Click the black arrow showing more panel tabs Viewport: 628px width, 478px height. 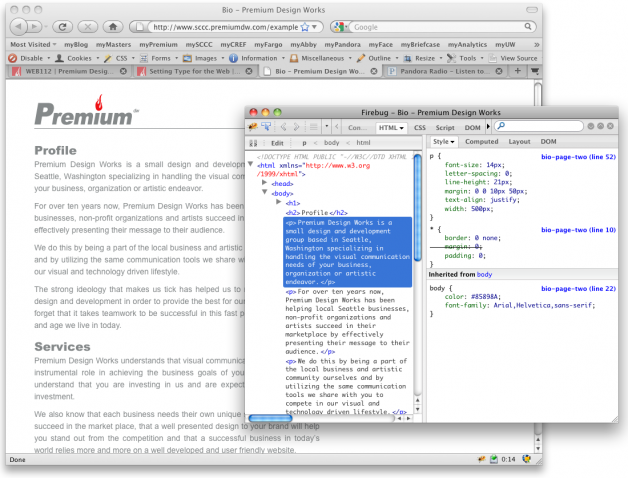click(488, 127)
